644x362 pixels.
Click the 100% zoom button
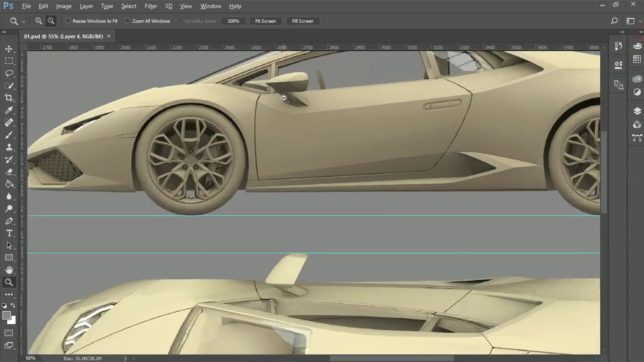click(233, 21)
